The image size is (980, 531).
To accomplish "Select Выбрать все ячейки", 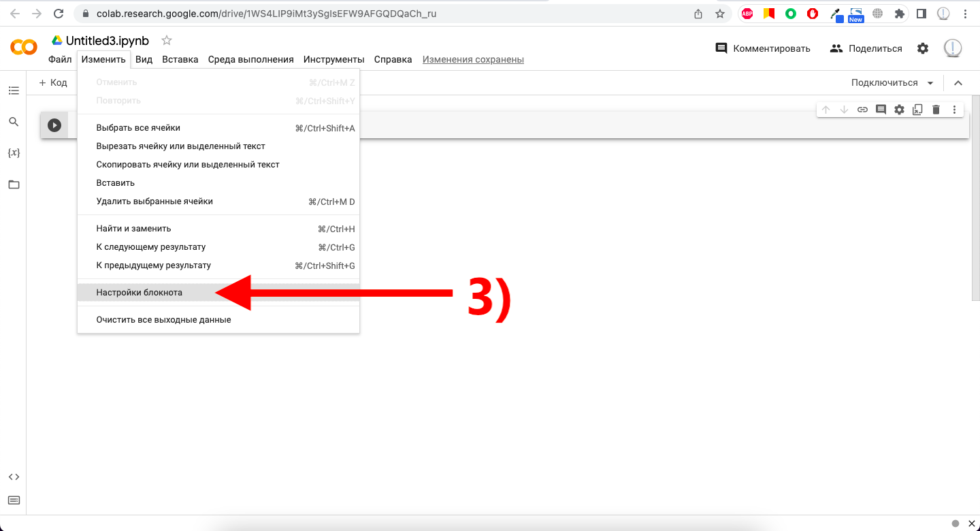I will pos(218,128).
